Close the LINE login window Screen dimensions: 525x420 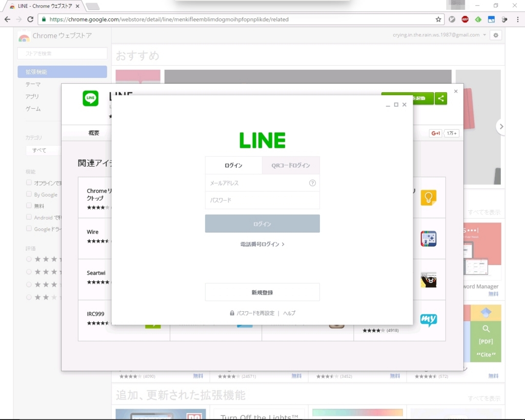point(405,105)
